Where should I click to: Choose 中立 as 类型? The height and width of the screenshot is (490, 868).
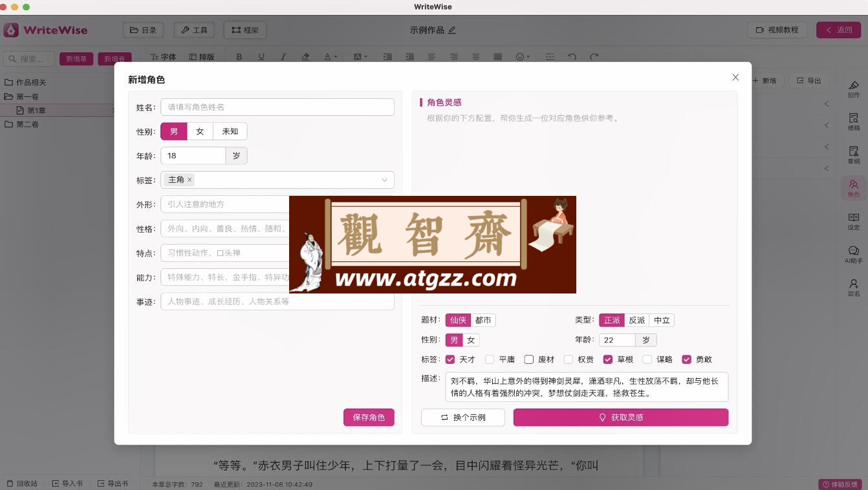click(662, 320)
